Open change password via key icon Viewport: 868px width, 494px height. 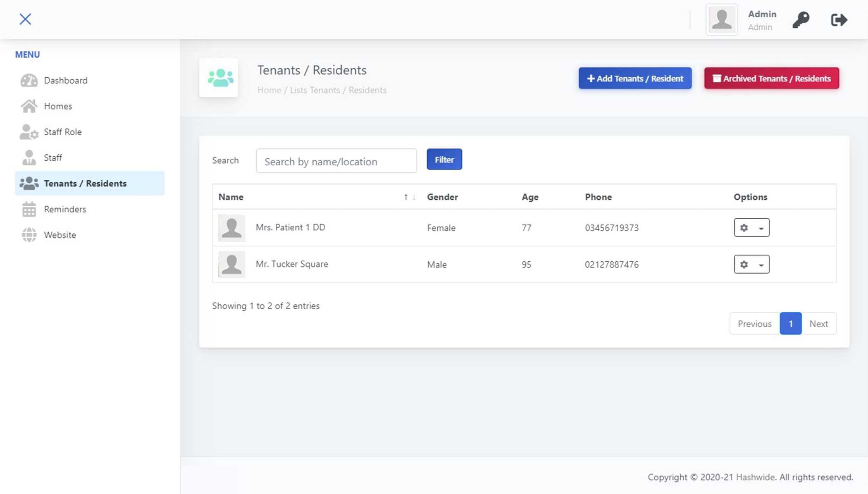pyautogui.click(x=801, y=19)
